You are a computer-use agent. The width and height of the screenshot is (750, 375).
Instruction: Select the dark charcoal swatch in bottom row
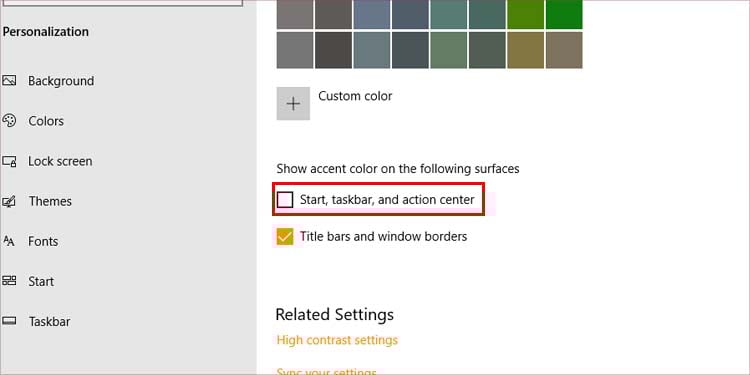(x=333, y=50)
